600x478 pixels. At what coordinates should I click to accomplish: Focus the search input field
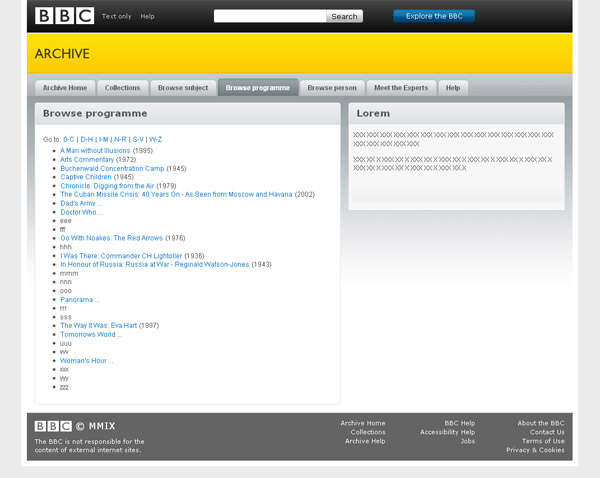tap(270, 16)
